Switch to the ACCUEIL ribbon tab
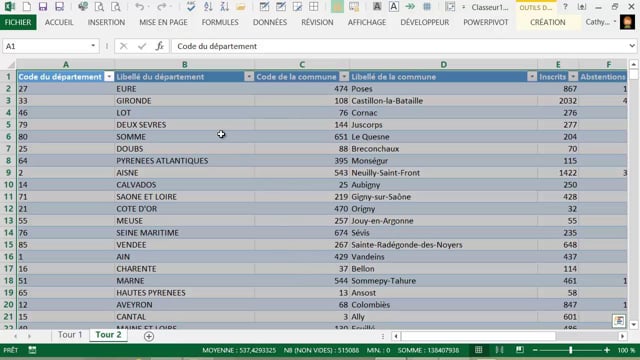This screenshot has width=640, height=360. coord(59,22)
